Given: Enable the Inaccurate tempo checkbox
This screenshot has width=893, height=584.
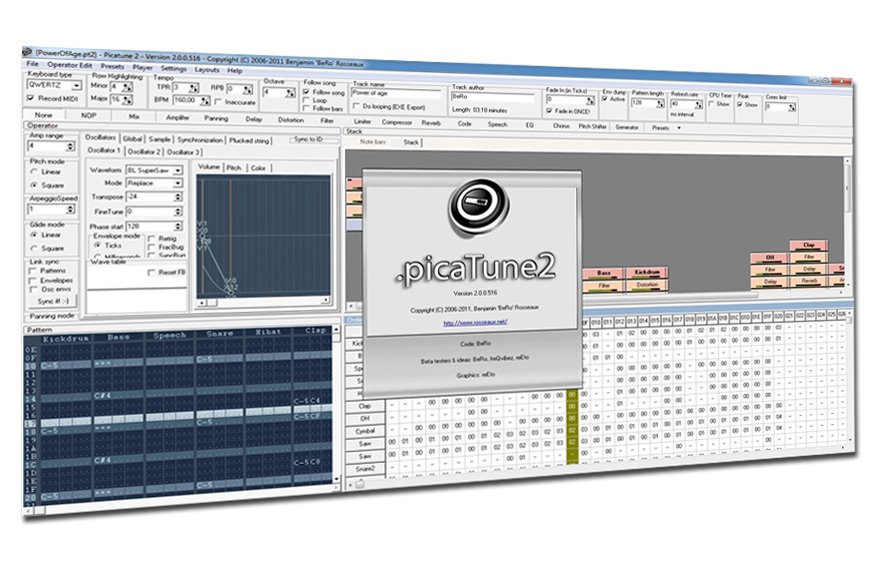Looking at the screenshot, I should 218,102.
